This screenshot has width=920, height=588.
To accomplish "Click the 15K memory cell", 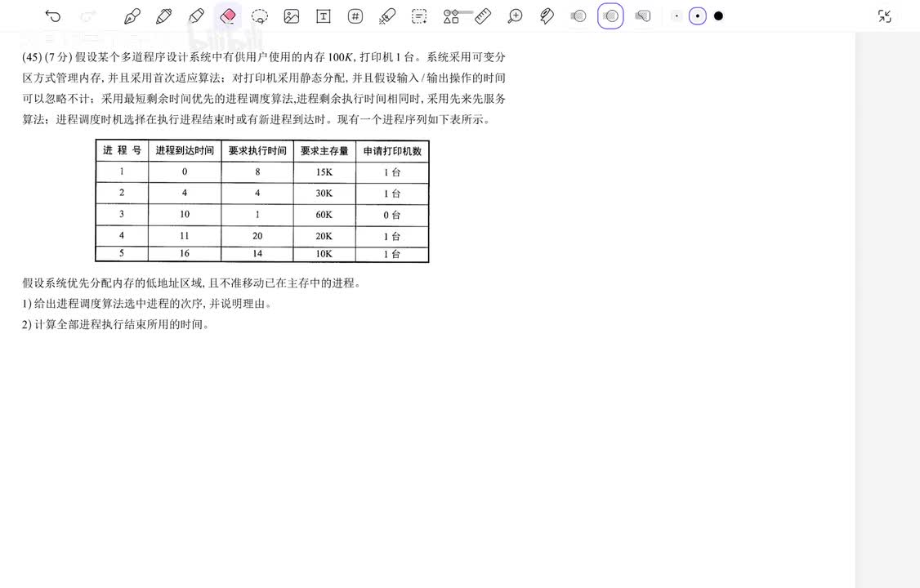I will click(x=324, y=172).
